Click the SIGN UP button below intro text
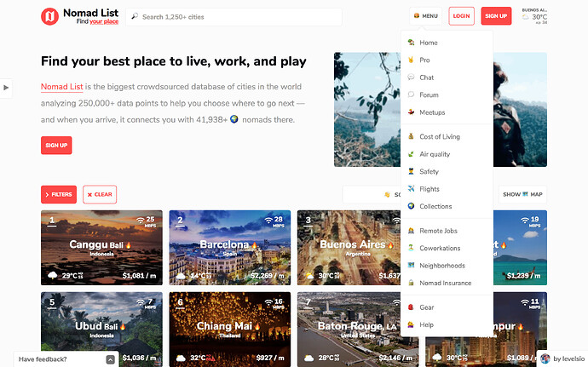The image size is (588, 367). pyautogui.click(x=56, y=145)
